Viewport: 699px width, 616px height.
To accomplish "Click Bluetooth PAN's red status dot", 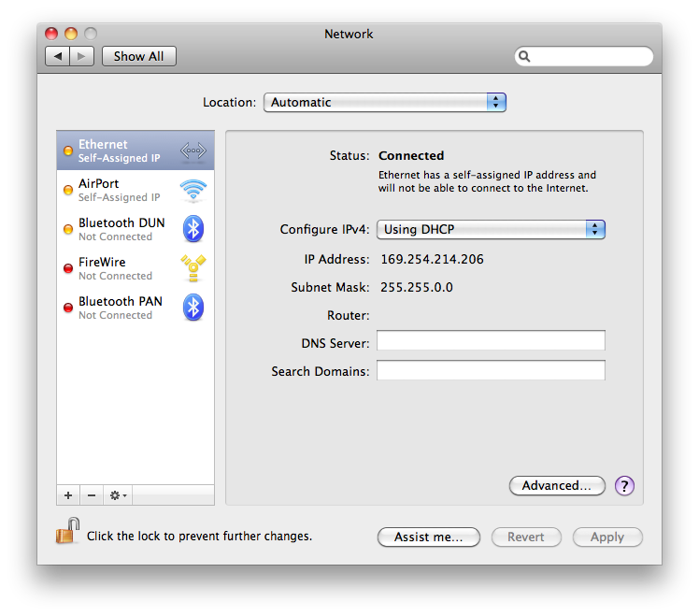I will point(68,308).
